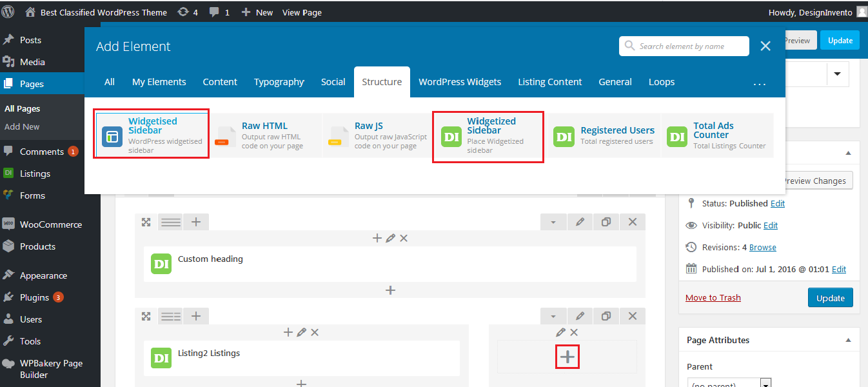Edit the Custom heading column pencil

[x=390, y=238]
